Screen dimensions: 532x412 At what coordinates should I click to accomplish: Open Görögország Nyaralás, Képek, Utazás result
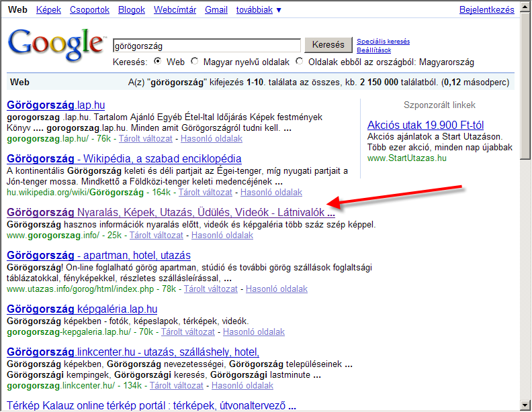click(x=171, y=213)
